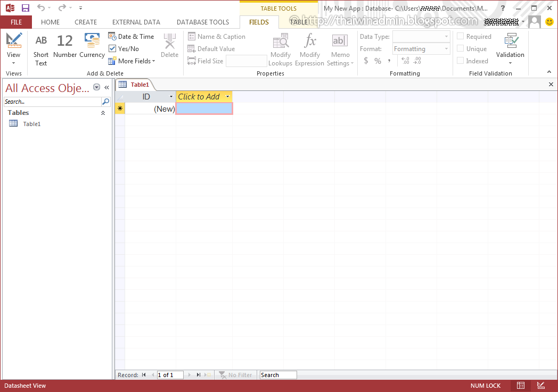Click the Delete field button
Screen dimensions: 558x392
(169, 48)
